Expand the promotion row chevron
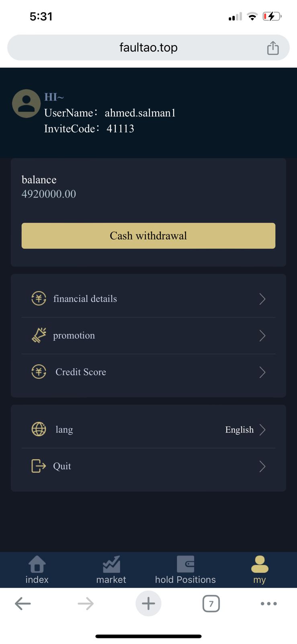297x644 pixels. [x=262, y=336]
